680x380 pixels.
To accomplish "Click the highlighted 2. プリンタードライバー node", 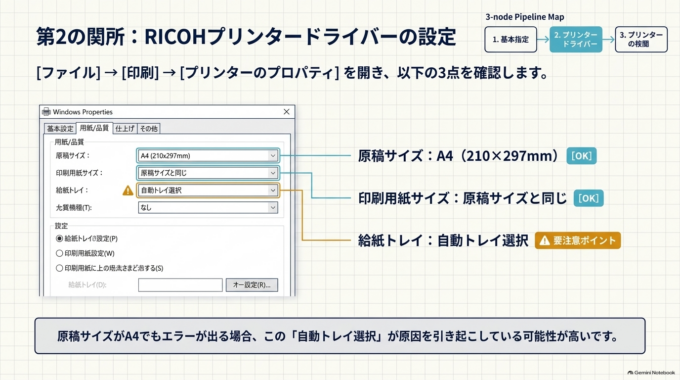I will (x=576, y=39).
